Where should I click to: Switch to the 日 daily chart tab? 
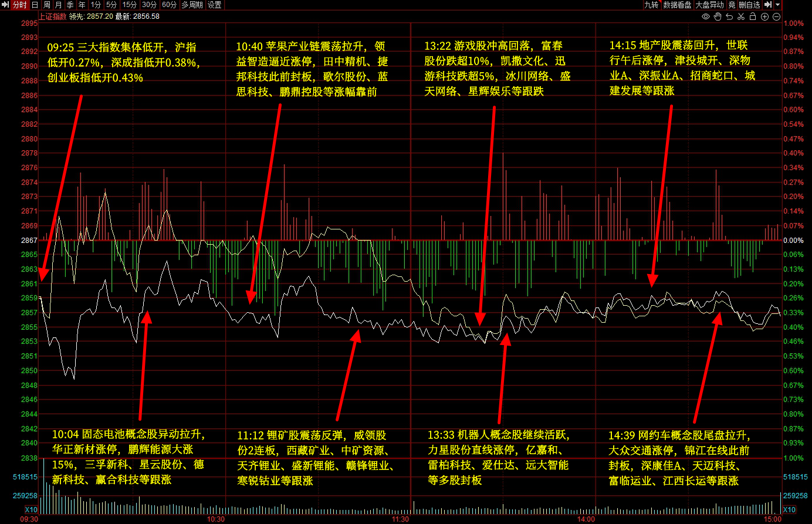point(35,5)
